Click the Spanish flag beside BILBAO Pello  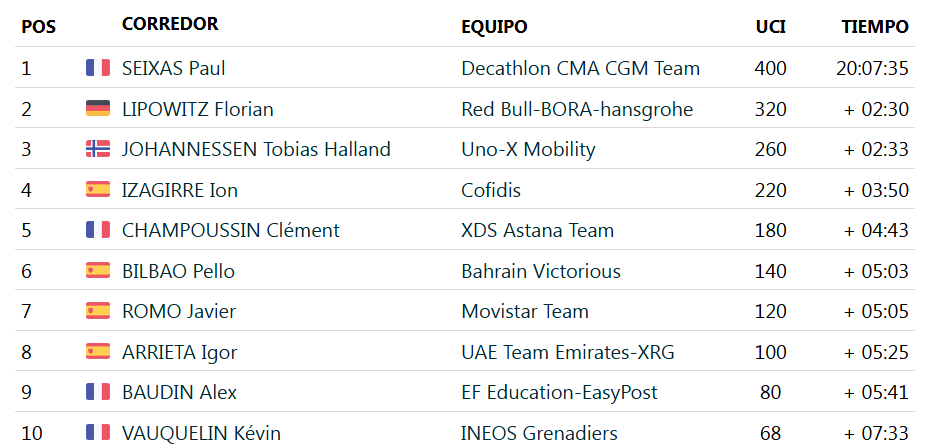[x=98, y=271]
